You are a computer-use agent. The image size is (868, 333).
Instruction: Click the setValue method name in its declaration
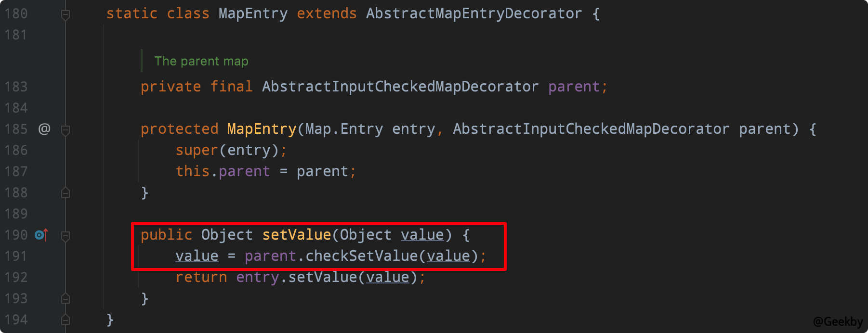[296, 235]
